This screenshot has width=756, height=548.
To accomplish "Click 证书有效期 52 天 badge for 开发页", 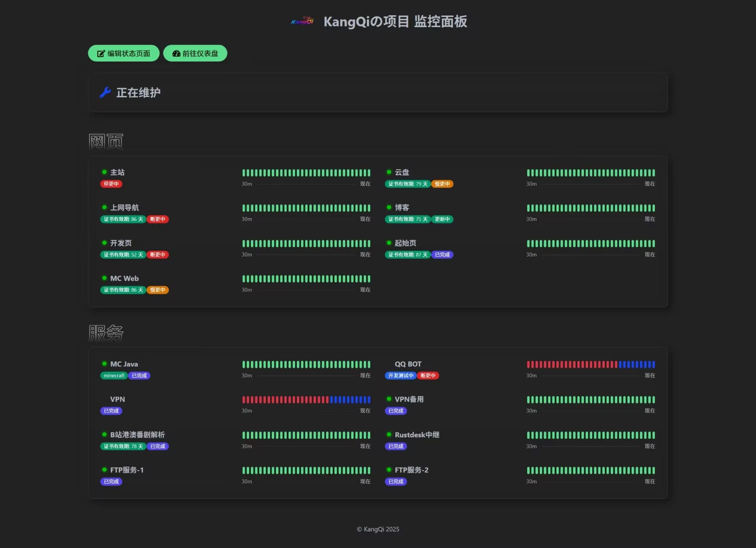I will 123,255.
